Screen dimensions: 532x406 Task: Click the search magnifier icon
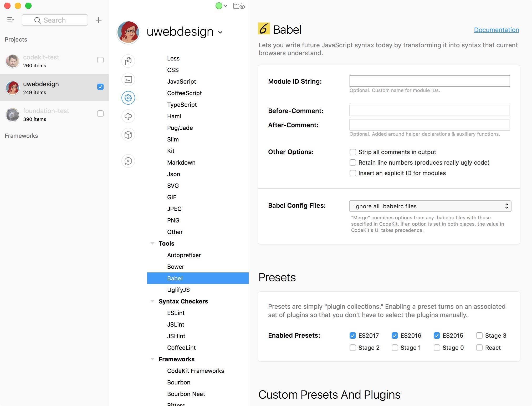tap(38, 20)
